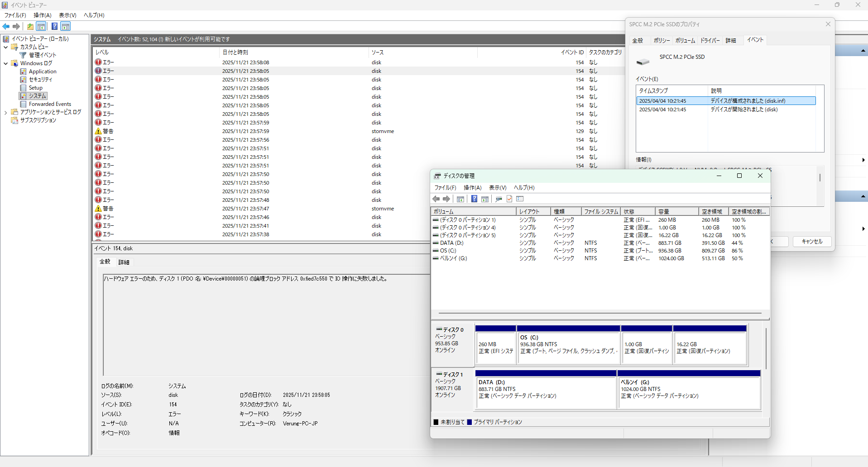Viewport: 868px width, 467px height.
Task: Click the settings list icon in Disk Management toolbar
Action: coord(520,199)
